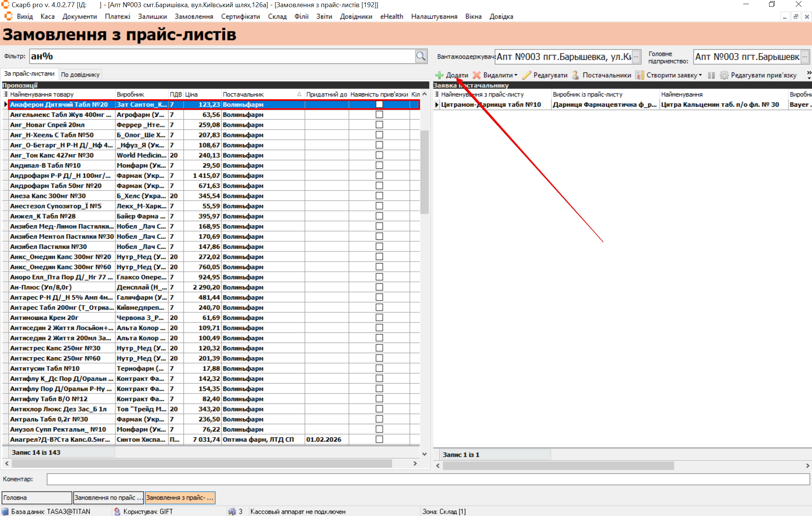The height and width of the screenshot is (516, 812).
Task: Check the box in Анжел_К Табл №28 row
Action: [x=379, y=216]
